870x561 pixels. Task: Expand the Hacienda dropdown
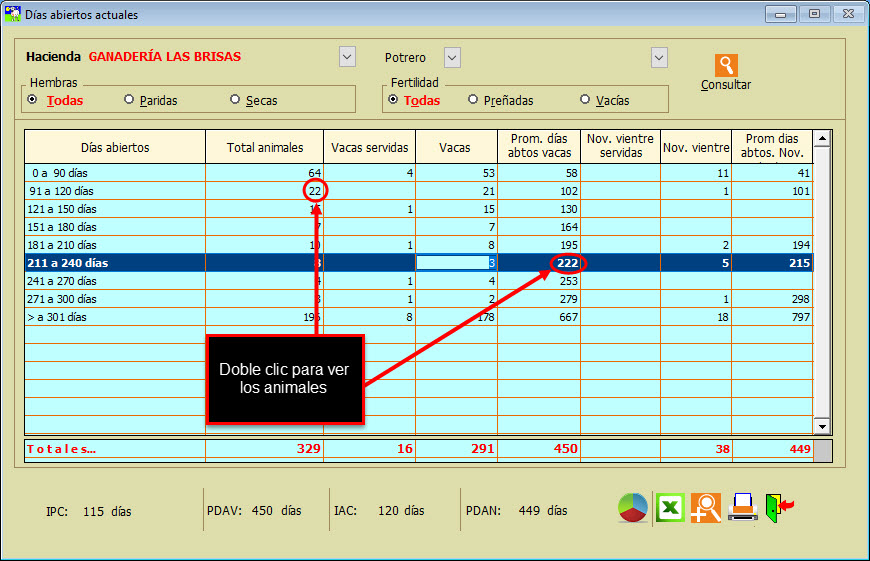tap(347, 57)
